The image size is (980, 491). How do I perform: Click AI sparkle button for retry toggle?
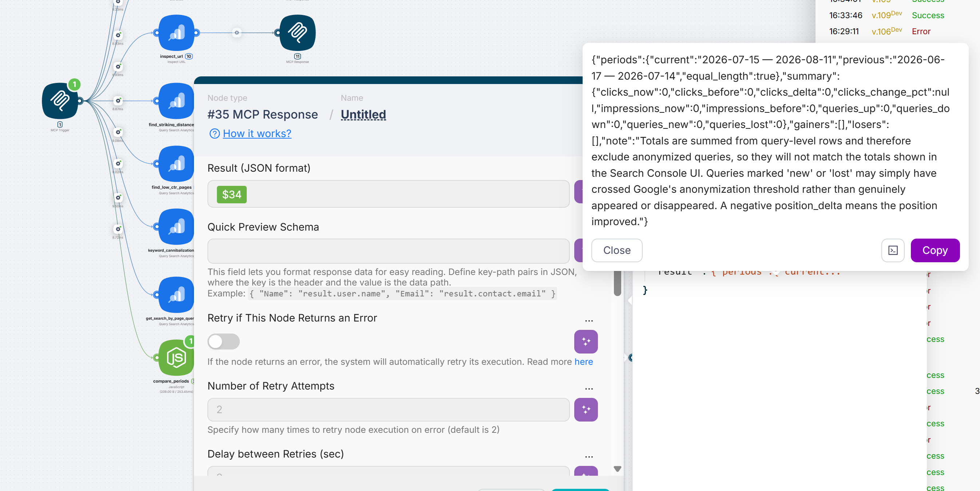click(586, 342)
